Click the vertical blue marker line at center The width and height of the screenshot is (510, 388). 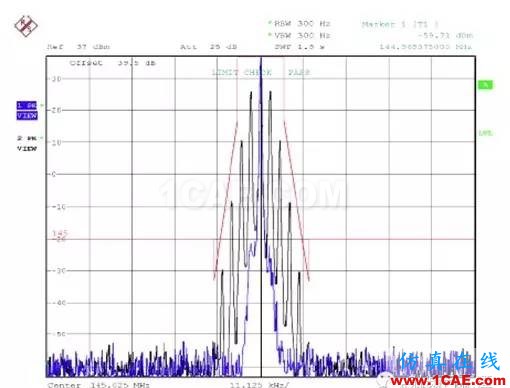261,217
